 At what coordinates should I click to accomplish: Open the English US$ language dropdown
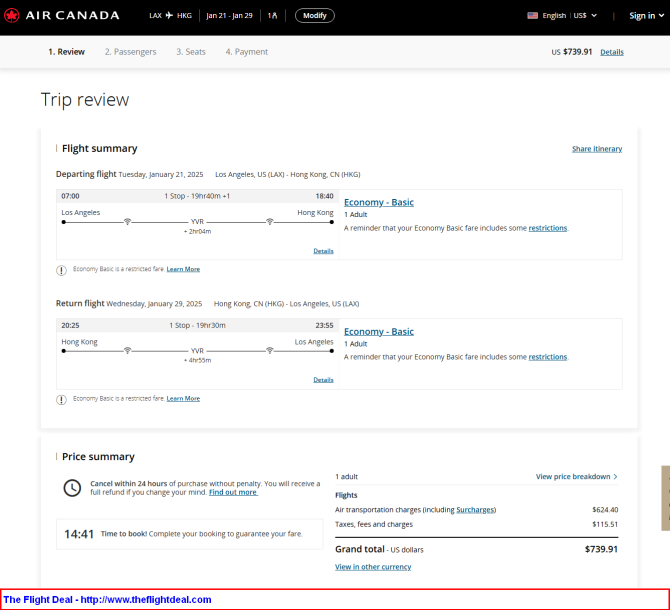click(x=563, y=15)
